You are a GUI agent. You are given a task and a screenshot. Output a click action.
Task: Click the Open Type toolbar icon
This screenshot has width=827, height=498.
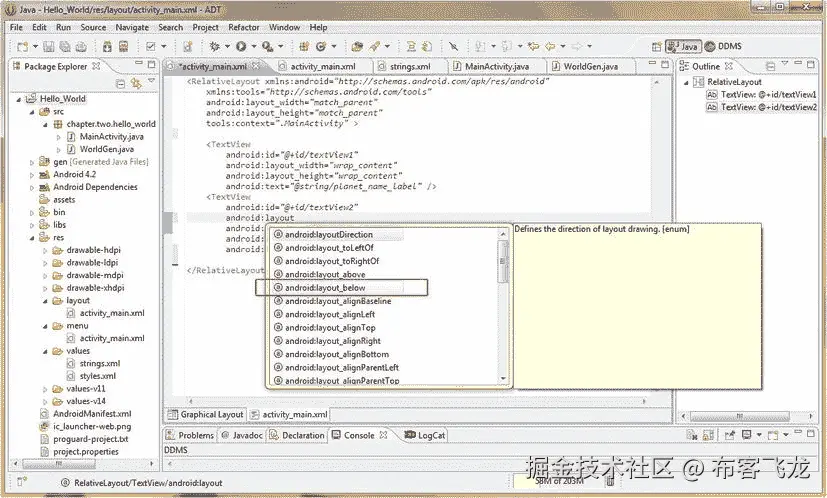[x=357, y=46]
